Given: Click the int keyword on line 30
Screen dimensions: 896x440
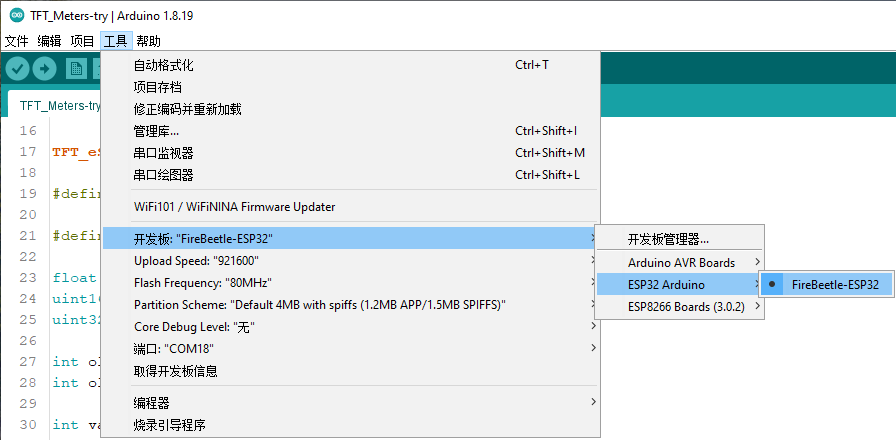Looking at the screenshot, I should [x=65, y=425].
